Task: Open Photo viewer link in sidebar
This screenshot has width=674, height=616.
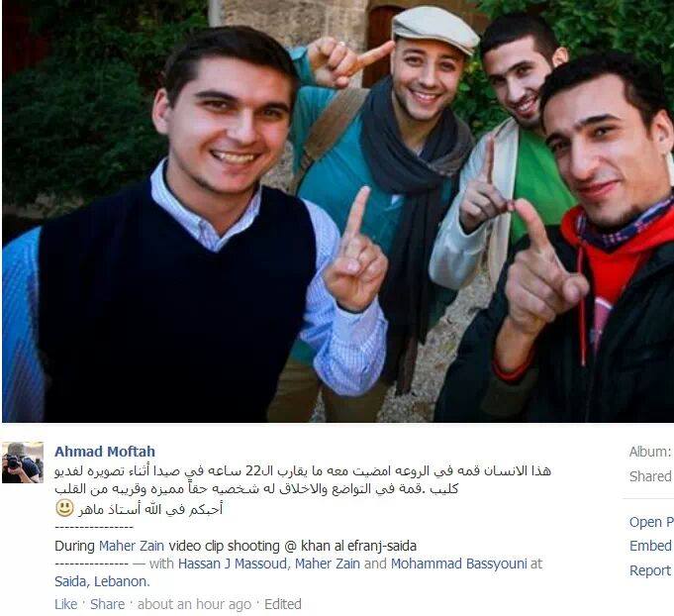Action: [651, 522]
